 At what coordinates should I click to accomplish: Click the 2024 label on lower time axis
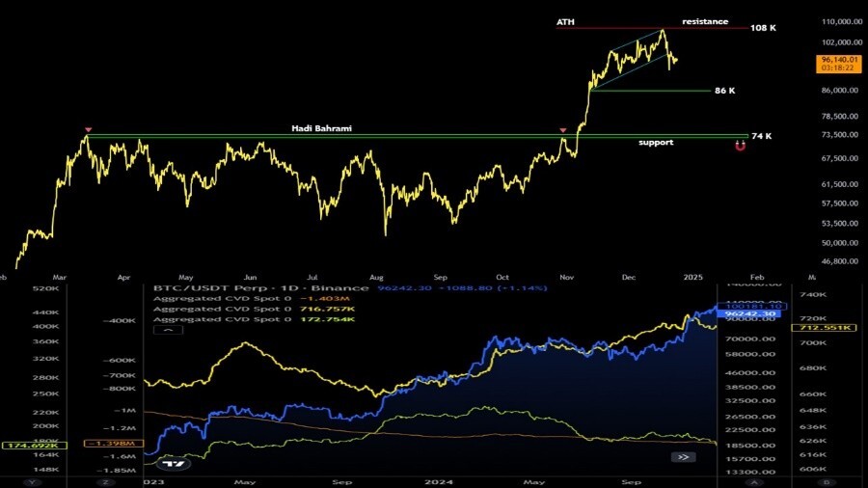(x=439, y=482)
